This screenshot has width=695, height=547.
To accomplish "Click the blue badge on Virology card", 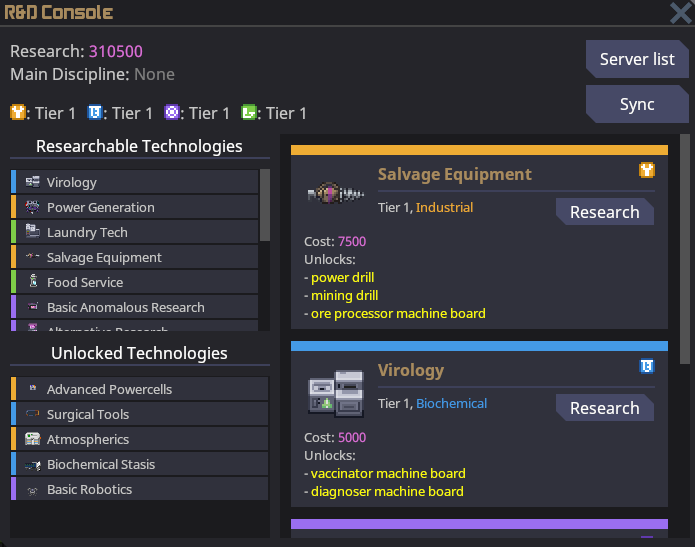I will (647, 367).
